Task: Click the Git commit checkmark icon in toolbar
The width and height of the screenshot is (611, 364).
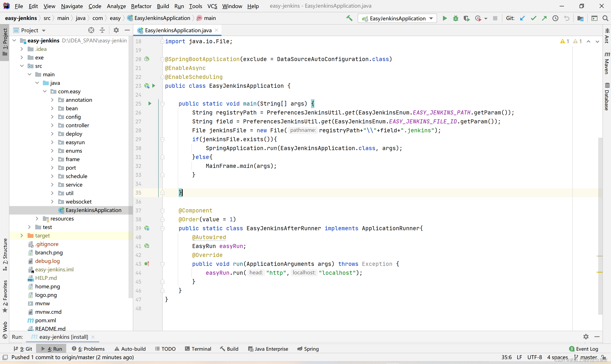Action: [x=534, y=18]
